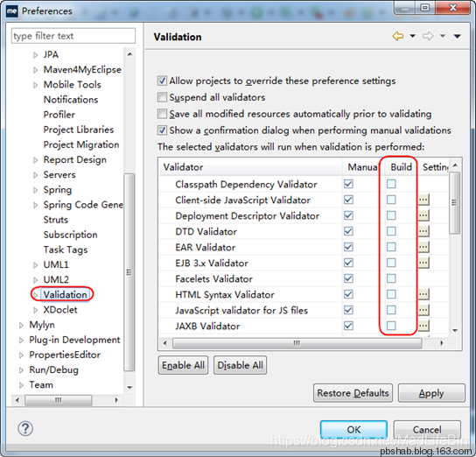The image size is (476, 457).
Task: Expand the Servers tree node
Action: point(36,175)
